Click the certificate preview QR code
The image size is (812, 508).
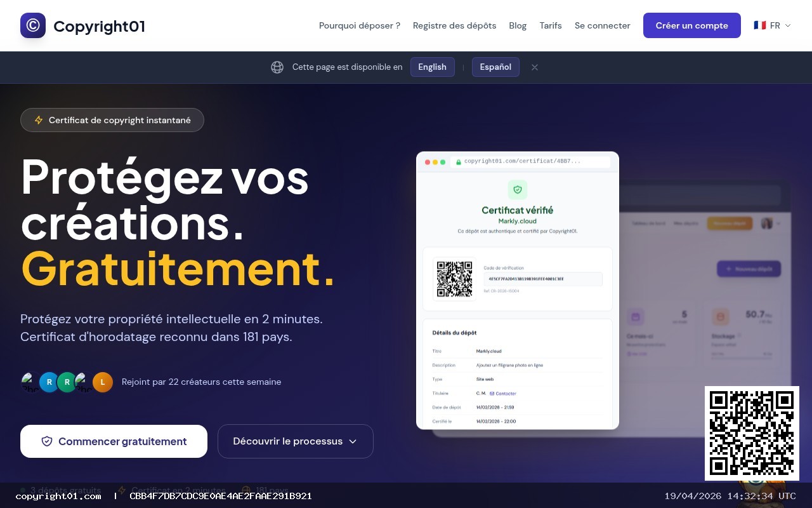pos(455,278)
